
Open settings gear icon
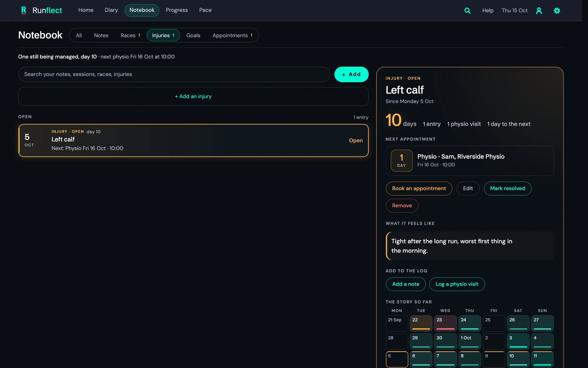[x=557, y=11]
